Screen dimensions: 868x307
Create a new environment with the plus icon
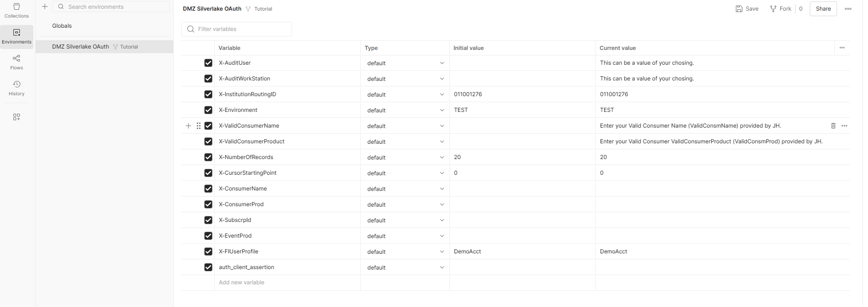44,6
